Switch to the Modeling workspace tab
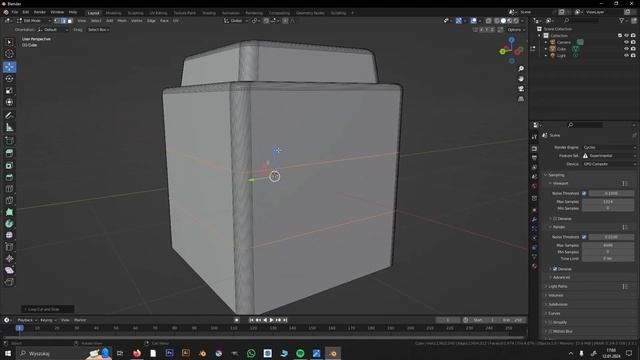 [x=113, y=13]
